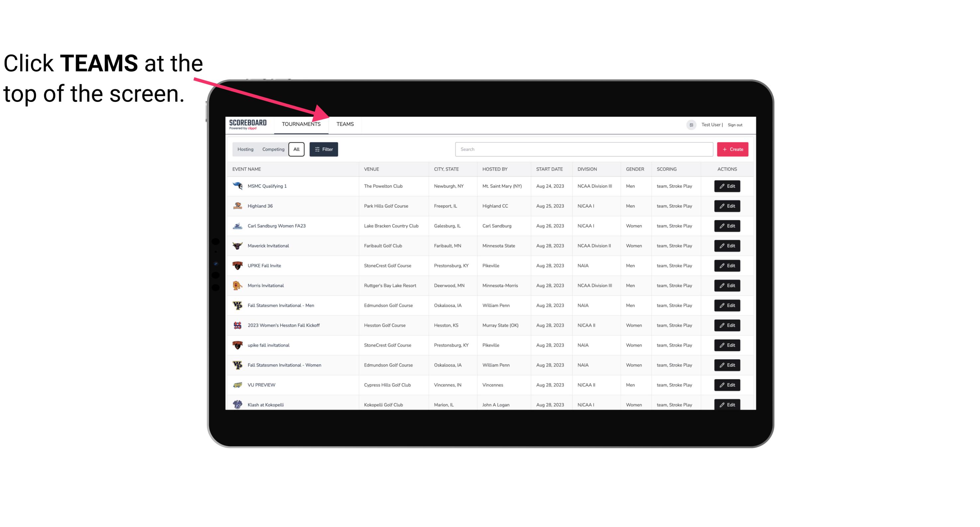Click the Create button to add tournament
Image resolution: width=980 pixels, height=527 pixels.
pyautogui.click(x=732, y=149)
